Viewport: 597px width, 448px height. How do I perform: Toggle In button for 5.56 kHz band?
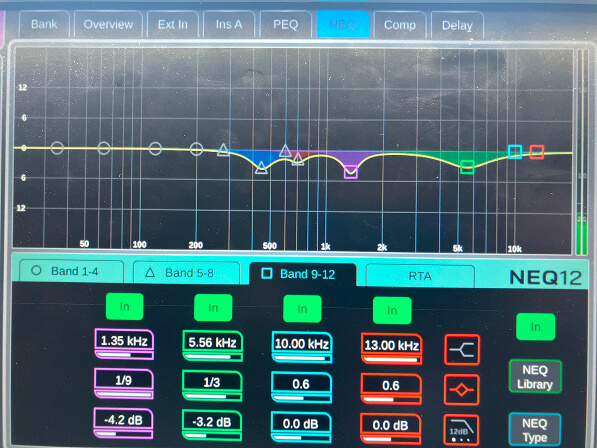pos(213,308)
